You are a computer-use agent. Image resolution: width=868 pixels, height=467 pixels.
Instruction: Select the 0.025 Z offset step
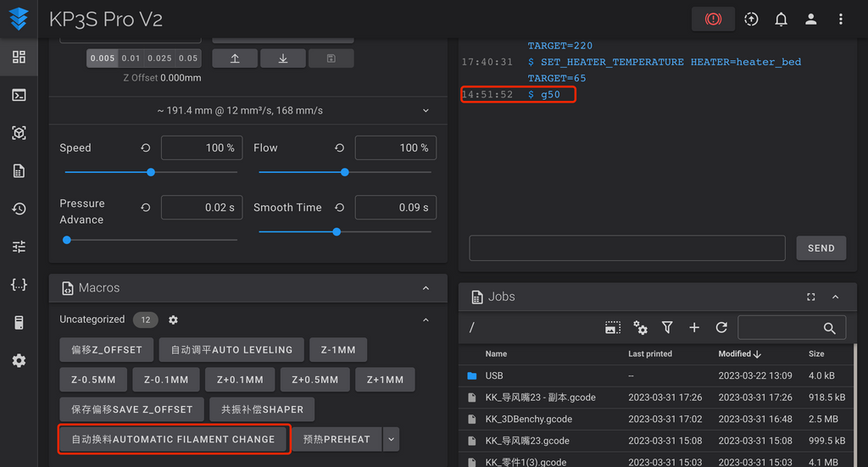(159, 58)
